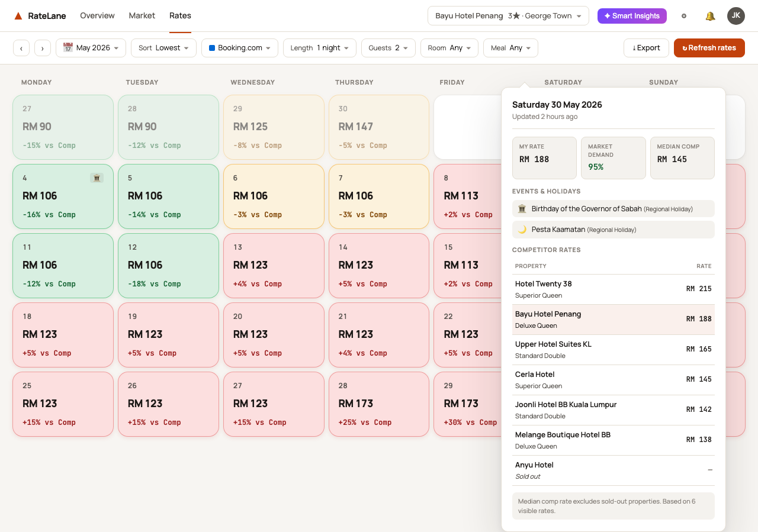Select the 8 May RM 113 card
Viewport: 758px width, 532px height.
point(468,196)
